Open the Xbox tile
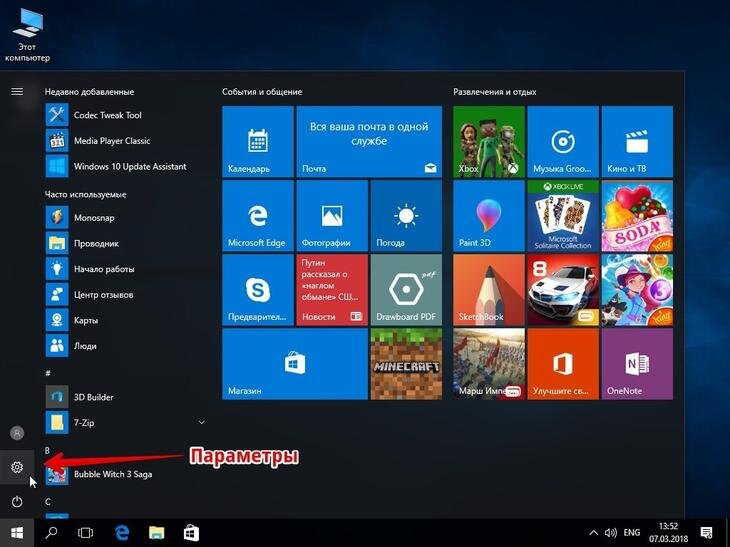730x547 pixels. pos(489,142)
